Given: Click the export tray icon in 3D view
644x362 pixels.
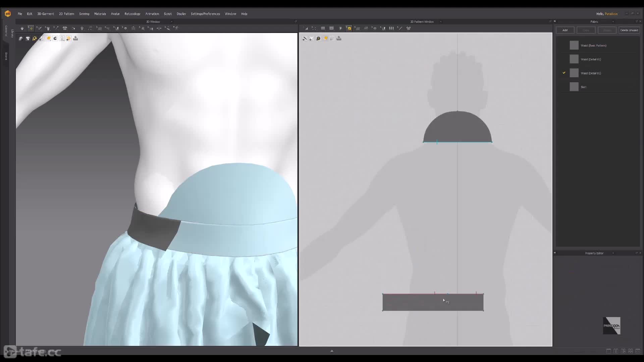Looking at the screenshot, I should point(75,39).
